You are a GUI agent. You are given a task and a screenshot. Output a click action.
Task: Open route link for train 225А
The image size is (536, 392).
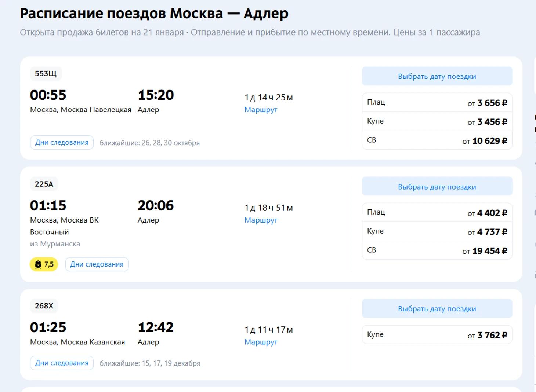coord(261,220)
